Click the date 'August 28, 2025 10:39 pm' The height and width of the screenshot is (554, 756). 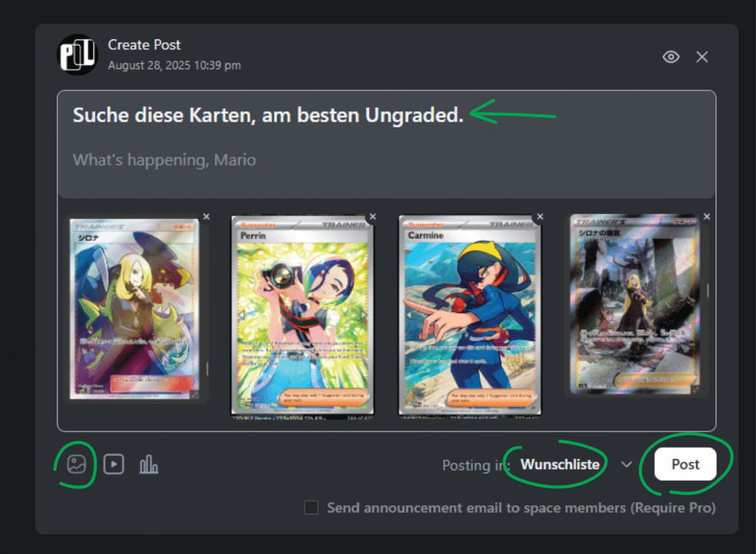pos(174,66)
